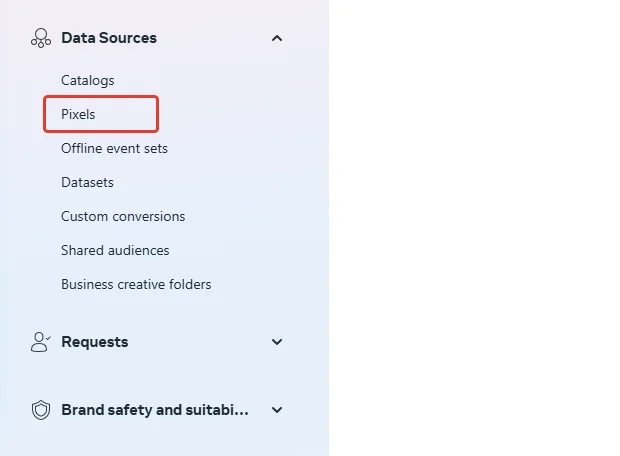Viewport: 620px width, 456px height.
Task: Click the Brand safety and suitability heading
Action: pos(155,410)
